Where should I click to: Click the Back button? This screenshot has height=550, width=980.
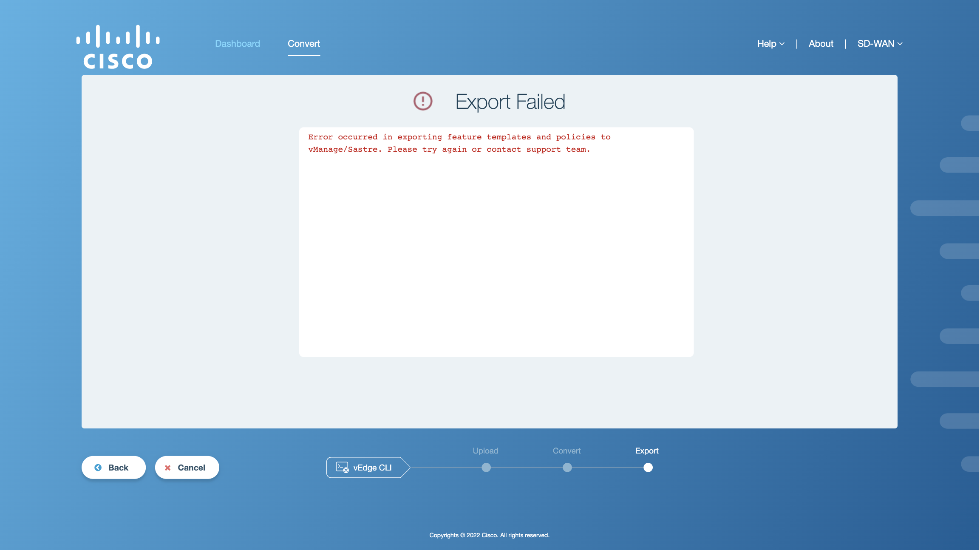(113, 467)
